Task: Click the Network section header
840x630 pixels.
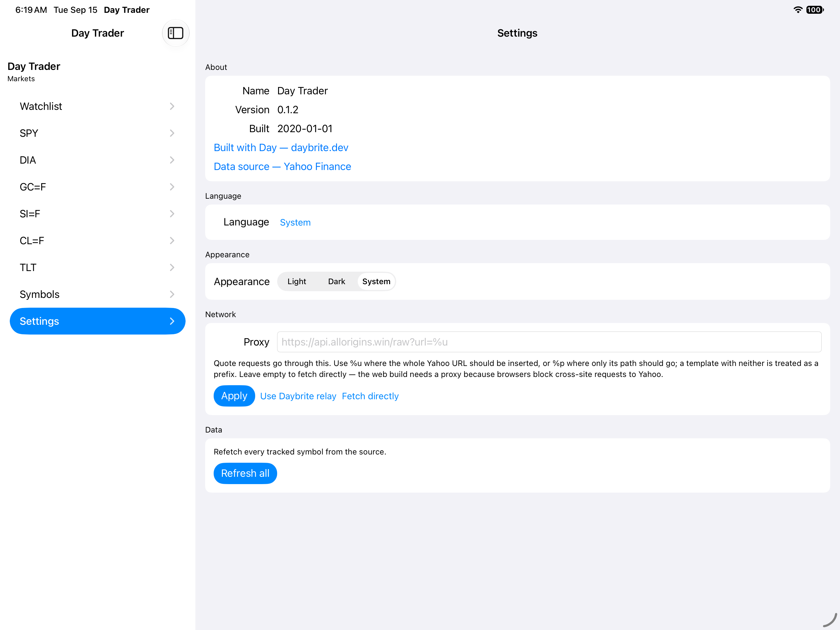Action: (220, 314)
